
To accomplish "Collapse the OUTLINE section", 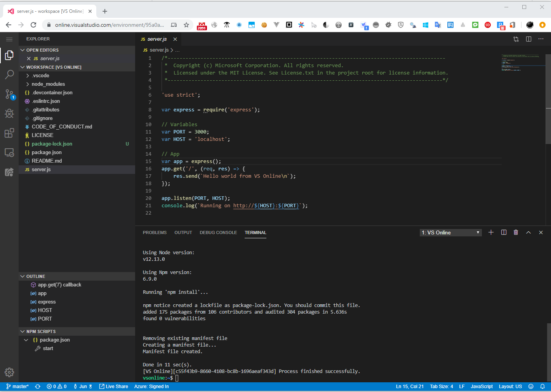I will point(23,276).
